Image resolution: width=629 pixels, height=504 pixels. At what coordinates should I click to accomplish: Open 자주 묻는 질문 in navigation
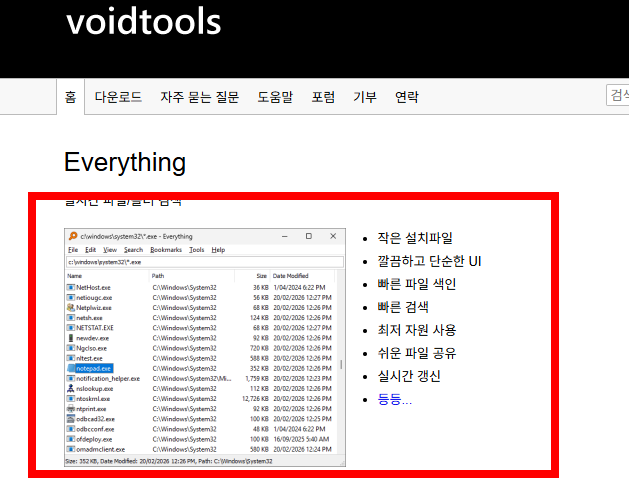(199, 97)
